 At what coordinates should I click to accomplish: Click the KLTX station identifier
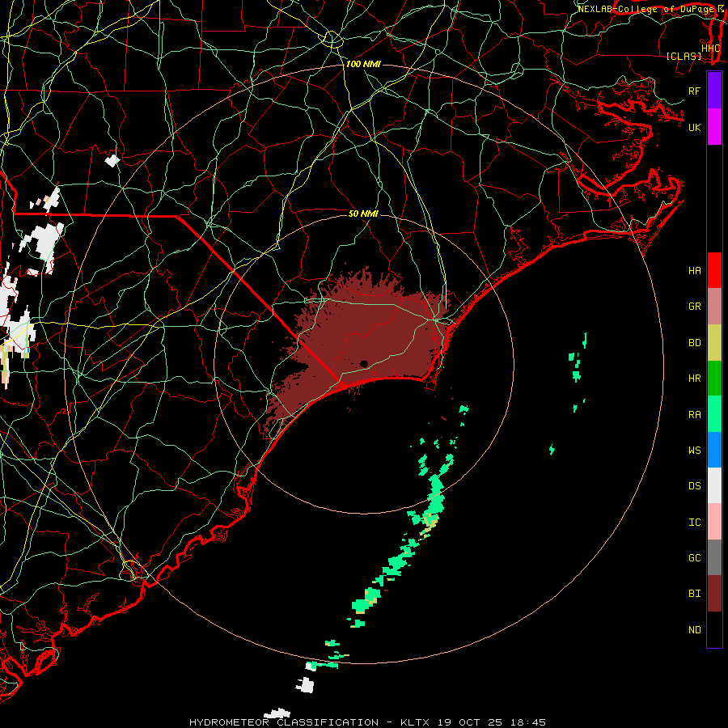point(415,722)
